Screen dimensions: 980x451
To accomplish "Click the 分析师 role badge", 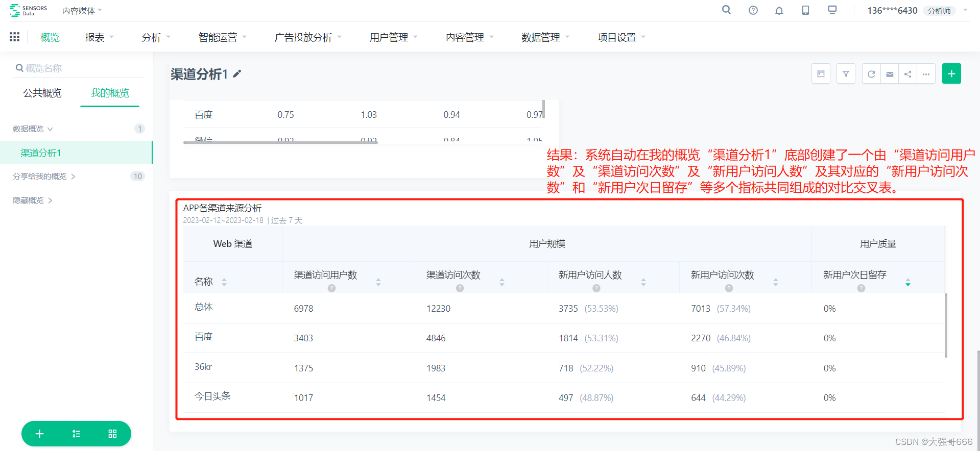I will (x=939, y=11).
